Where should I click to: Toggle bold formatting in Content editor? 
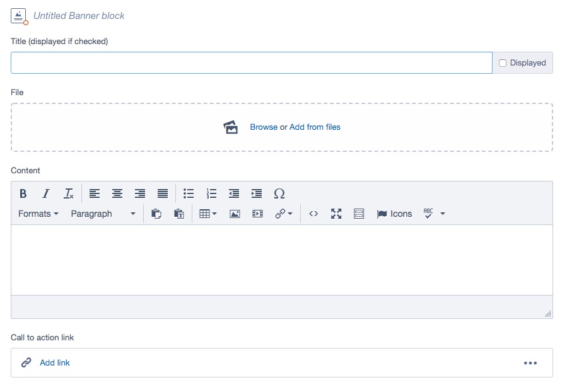click(23, 193)
